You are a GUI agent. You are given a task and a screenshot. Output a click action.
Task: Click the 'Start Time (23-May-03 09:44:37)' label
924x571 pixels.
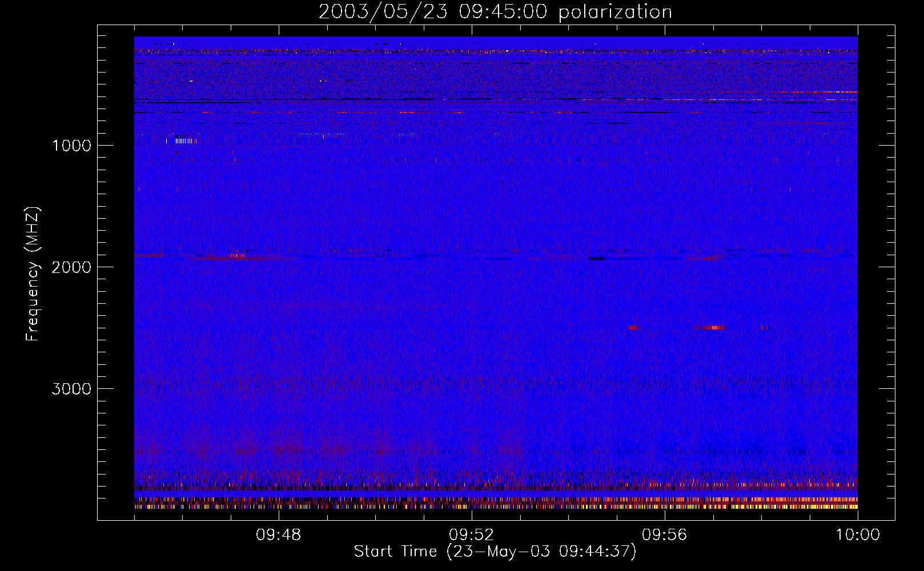click(495, 552)
